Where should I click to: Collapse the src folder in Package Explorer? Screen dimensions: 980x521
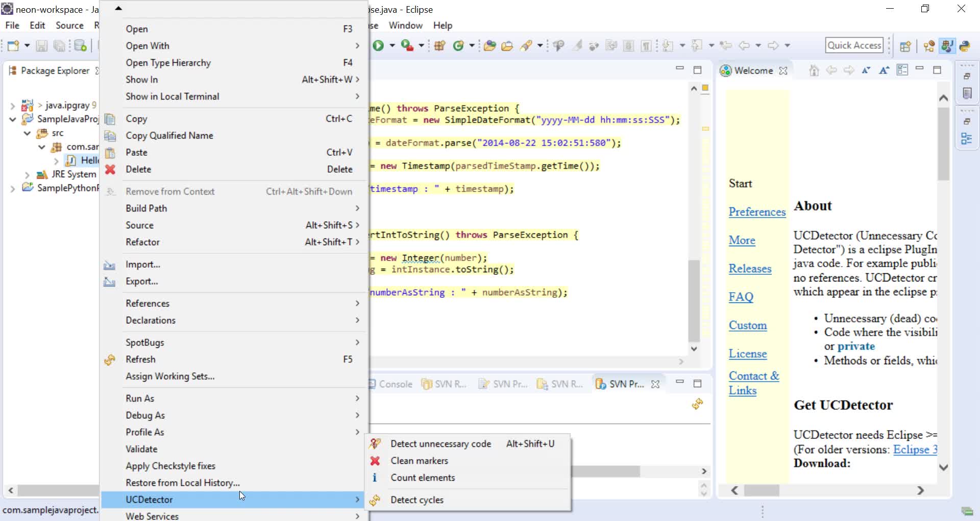coord(26,133)
